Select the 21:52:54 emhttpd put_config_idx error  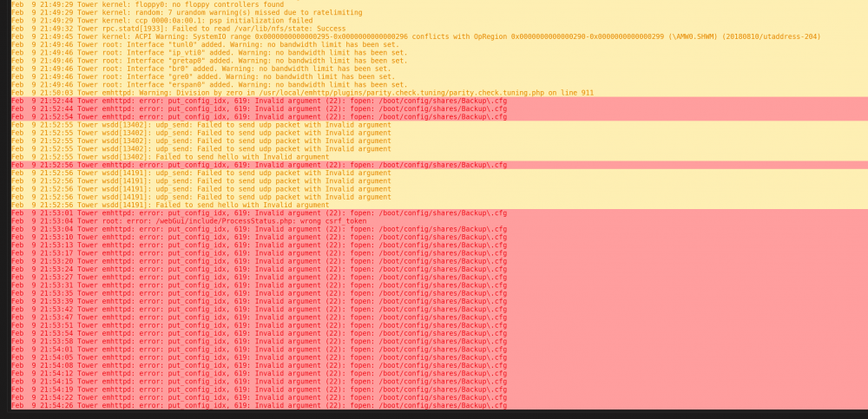click(259, 117)
